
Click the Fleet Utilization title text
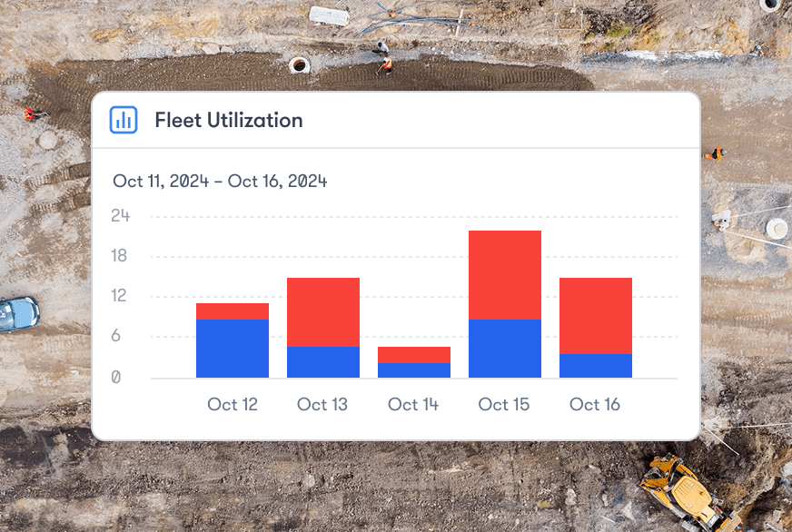(228, 120)
